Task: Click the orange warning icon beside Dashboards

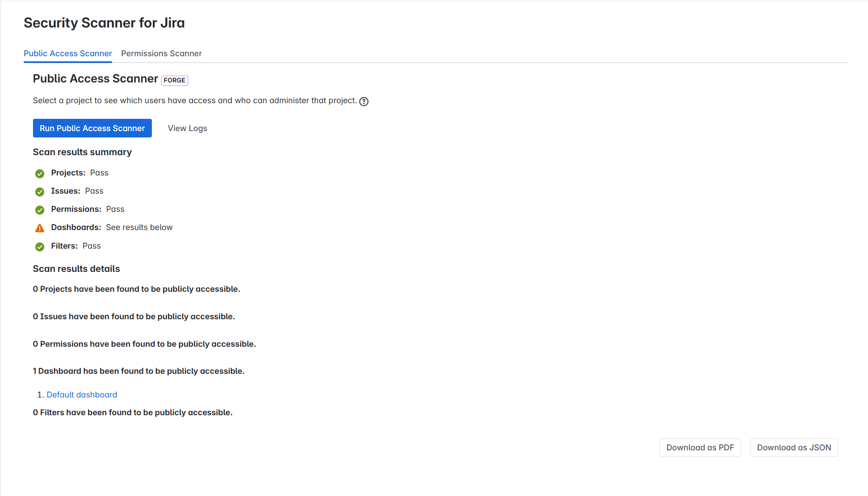Action: [x=40, y=228]
